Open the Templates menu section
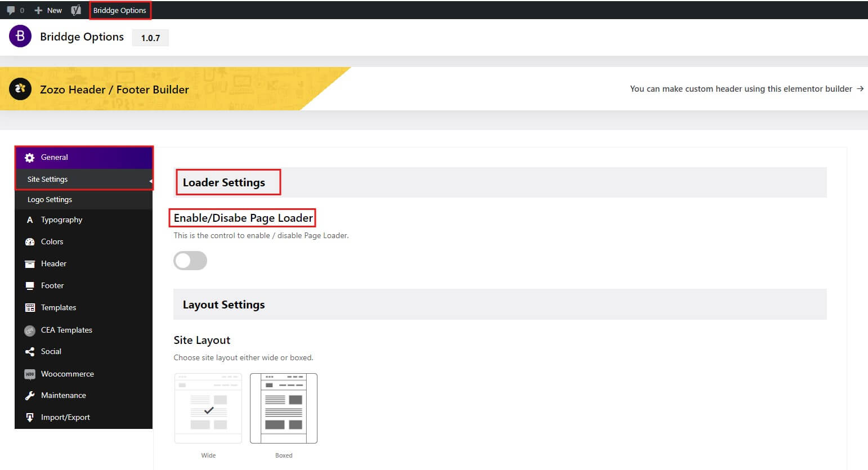The height and width of the screenshot is (470, 868). [59, 308]
